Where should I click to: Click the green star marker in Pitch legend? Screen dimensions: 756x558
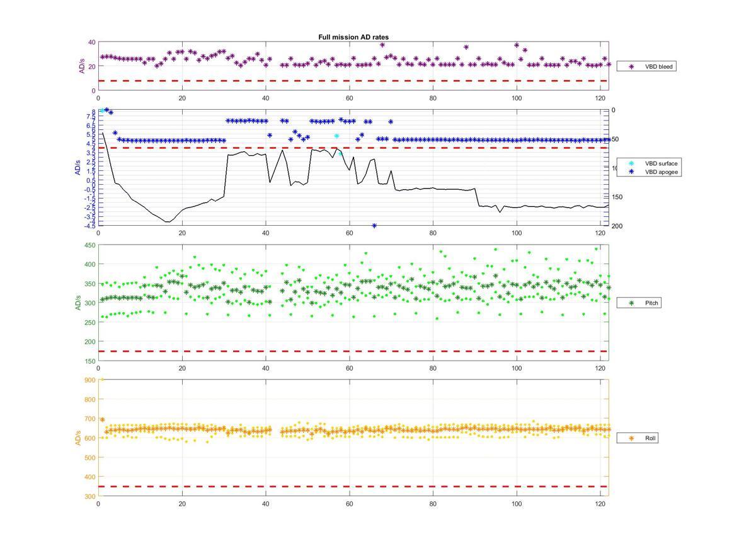[631, 303]
